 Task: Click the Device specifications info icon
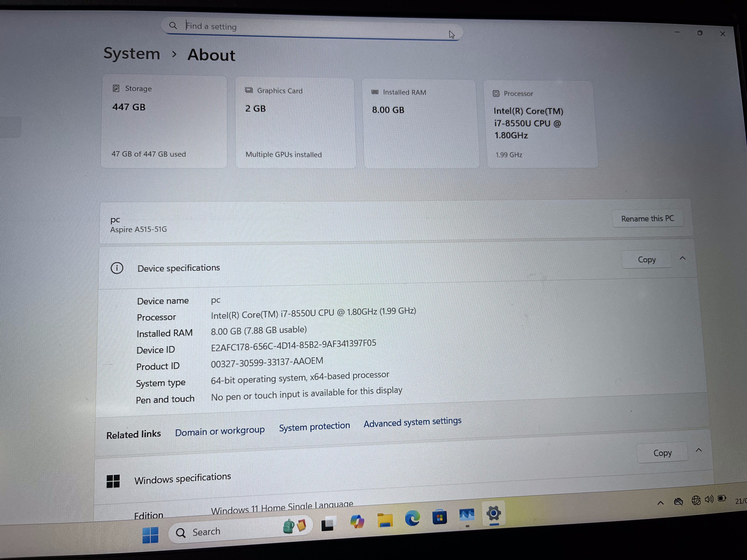117,268
